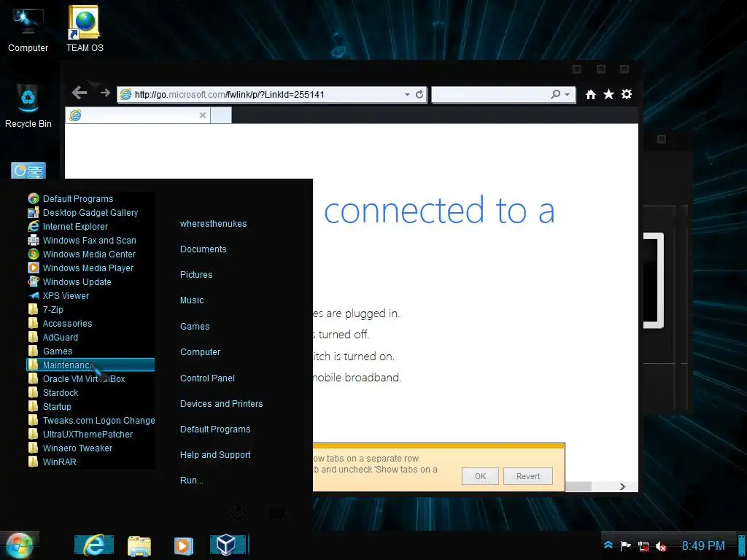Viewport: 747px width, 560px height.
Task: Open Windows Explorer from the taskbar
Action: point(139,545)
